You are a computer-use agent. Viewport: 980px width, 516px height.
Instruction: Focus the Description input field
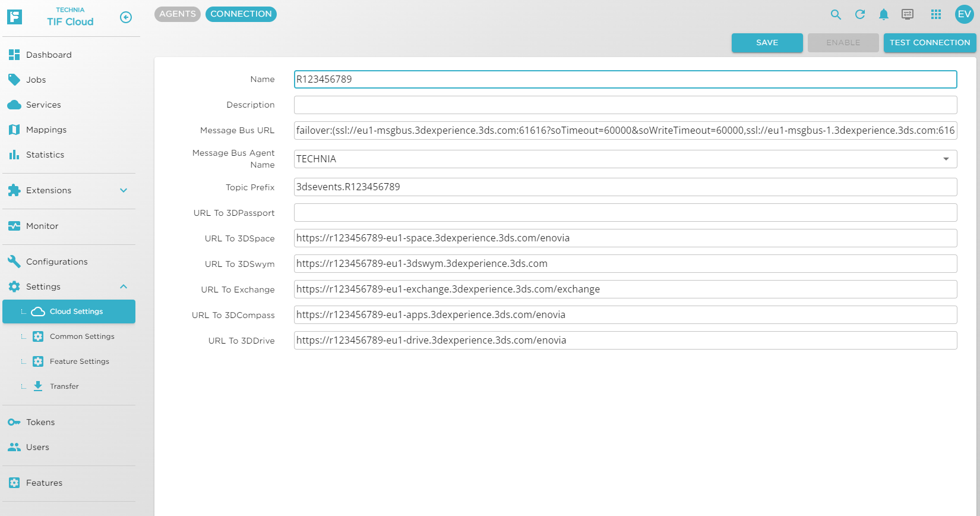point(625,105)
